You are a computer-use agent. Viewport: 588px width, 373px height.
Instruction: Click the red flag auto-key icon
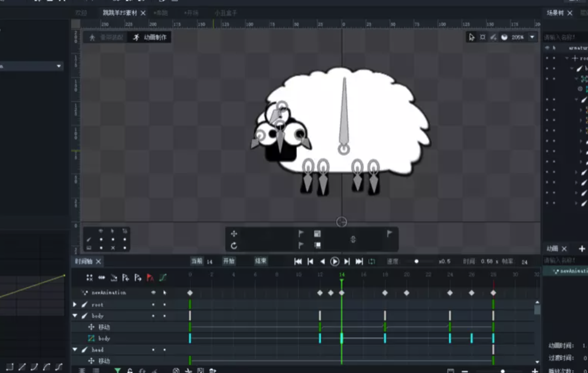click(150, 278)
